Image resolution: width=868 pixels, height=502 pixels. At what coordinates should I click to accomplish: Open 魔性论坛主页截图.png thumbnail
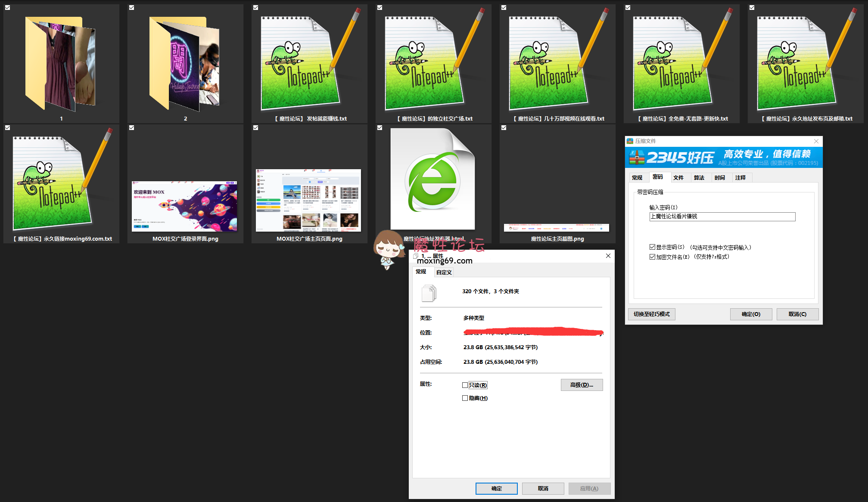[x=557, y=227]
